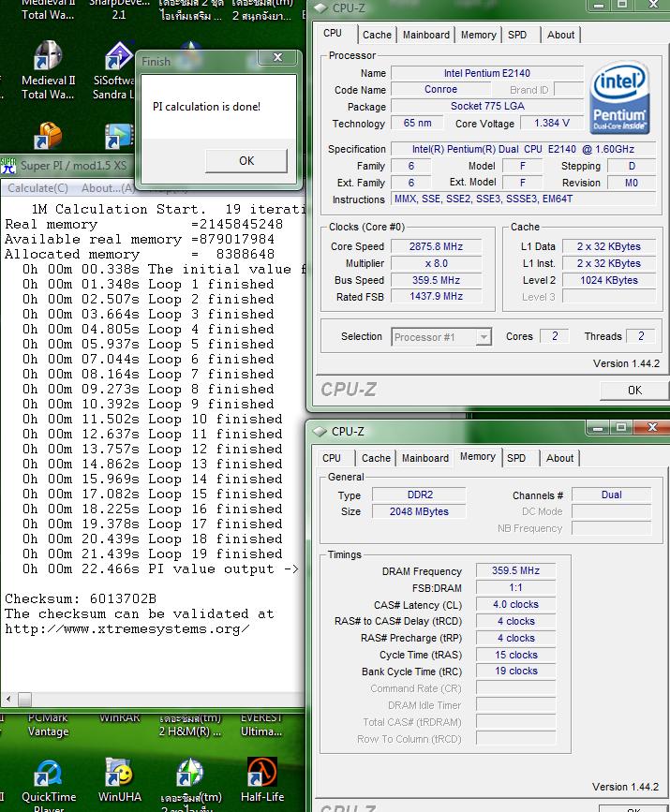Select SPD tab in lower CPU-Z window
The height and width of the screenshot is (812, 670).
[x=516, y=458]
